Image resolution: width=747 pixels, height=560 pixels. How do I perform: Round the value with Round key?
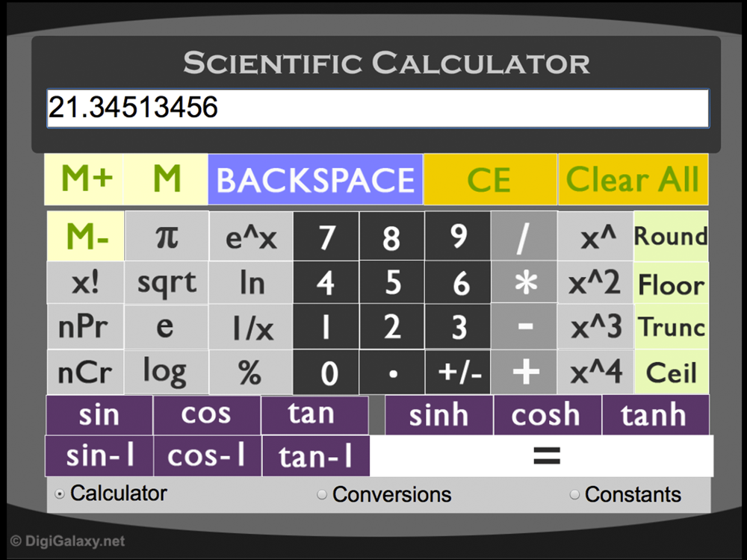pos(672,236)
